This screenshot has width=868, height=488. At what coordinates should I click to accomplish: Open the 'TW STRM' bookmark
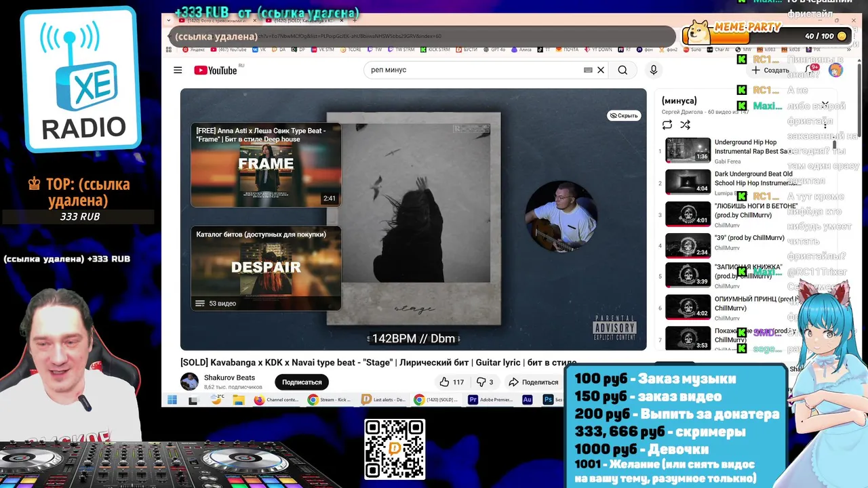[x=400, y=49]
